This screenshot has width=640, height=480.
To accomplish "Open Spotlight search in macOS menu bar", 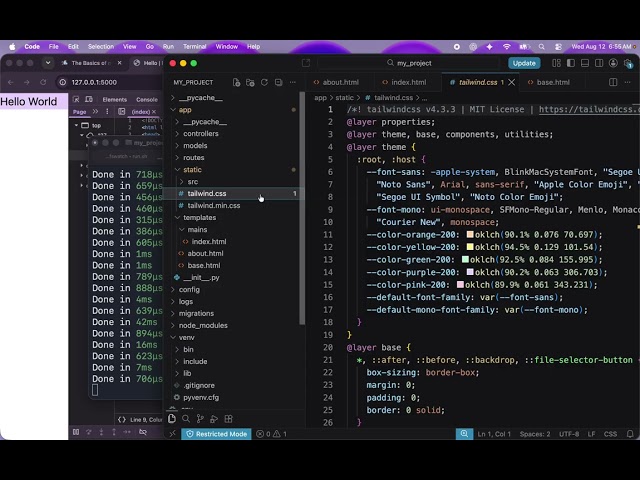I will click(542, 47).
